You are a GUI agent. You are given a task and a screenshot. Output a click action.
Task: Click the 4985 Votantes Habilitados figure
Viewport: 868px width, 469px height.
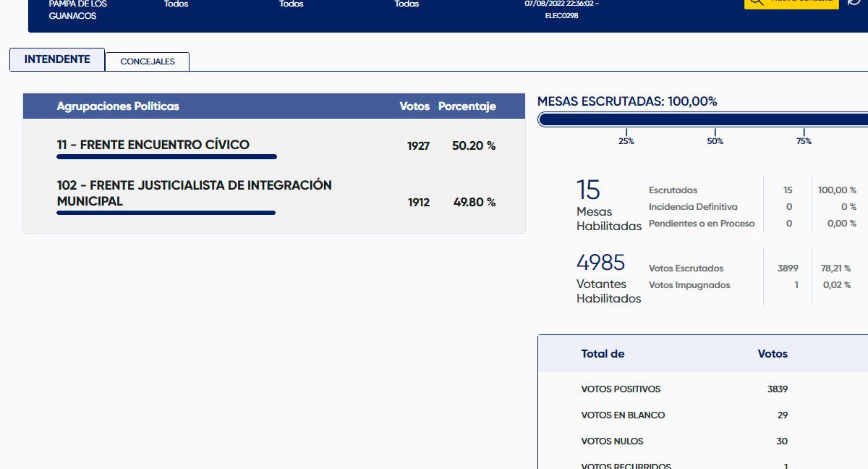coord(600,262)
